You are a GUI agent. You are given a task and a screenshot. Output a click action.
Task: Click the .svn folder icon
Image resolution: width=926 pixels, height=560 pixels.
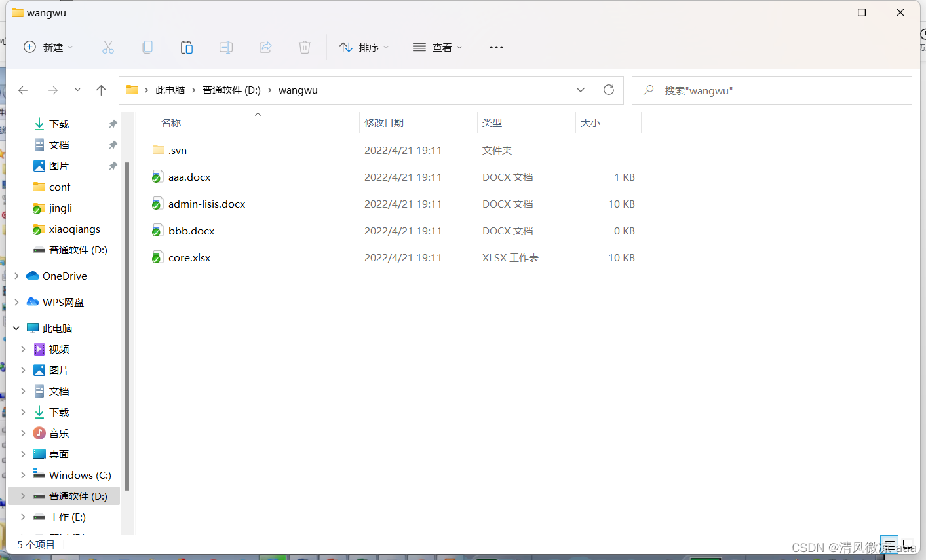[x=158, y=150]
